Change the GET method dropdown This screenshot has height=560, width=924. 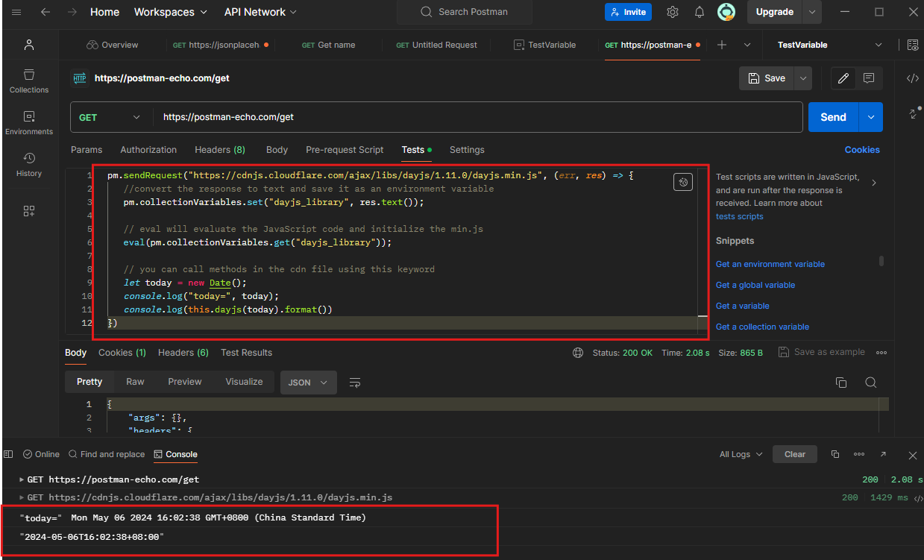click(110, 117)
